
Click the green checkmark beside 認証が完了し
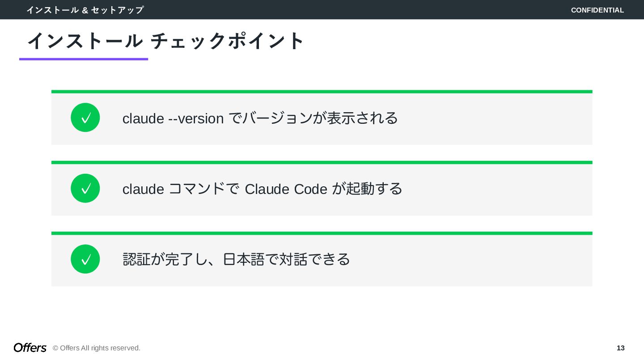[85, 259]
